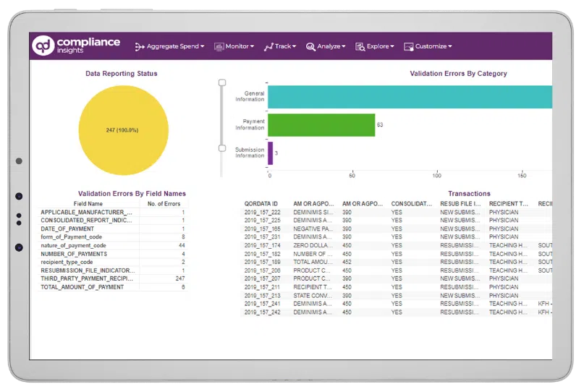Image resolution: width=584 pixels, height=392 pixels.
Task: Select the nature_of_payment_code field row
Action: tap(112, 246)
